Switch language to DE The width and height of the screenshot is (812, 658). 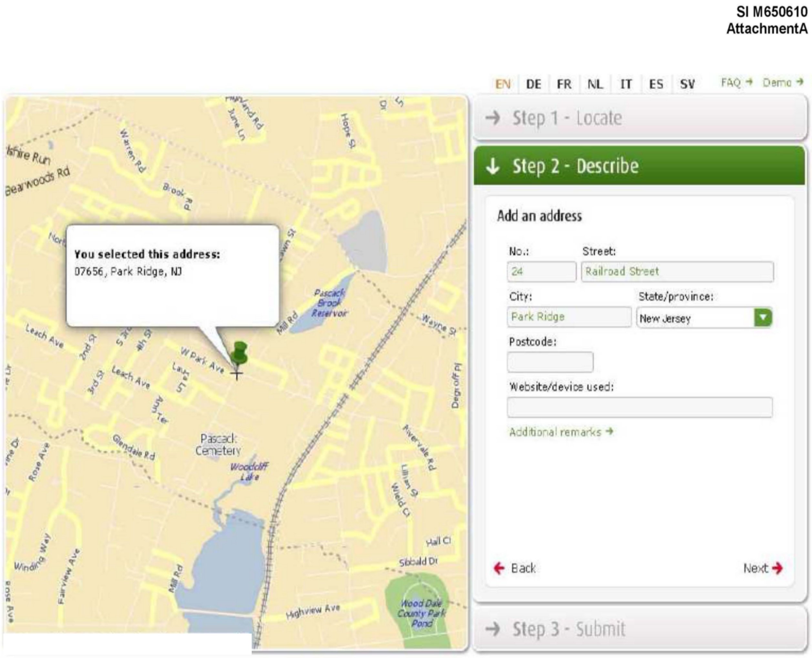click(x=533, y=84)
